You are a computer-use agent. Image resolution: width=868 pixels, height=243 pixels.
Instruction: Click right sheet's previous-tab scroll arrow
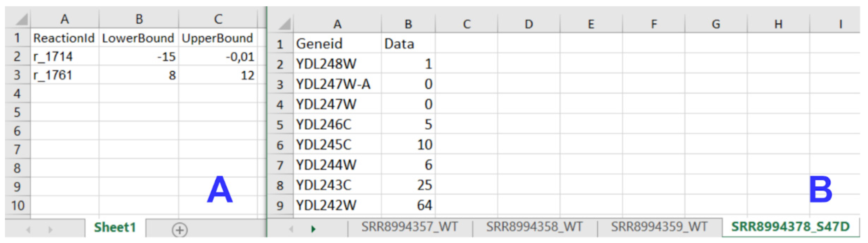pyautogui.click(x=291, y=229)
